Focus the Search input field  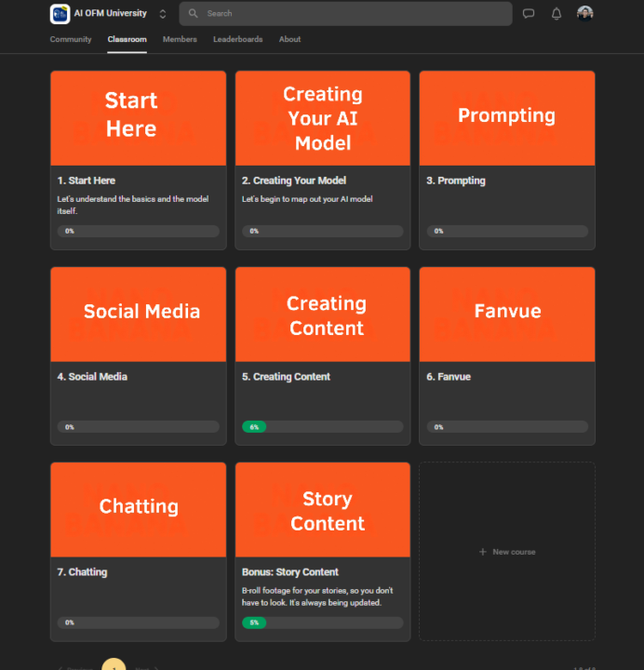click(345, 14)
